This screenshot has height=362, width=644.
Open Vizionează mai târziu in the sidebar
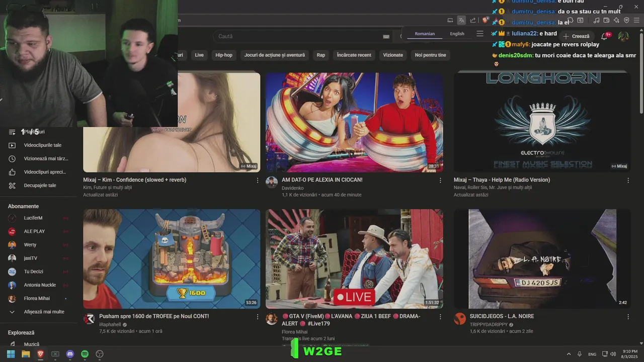click(x=38, y=158)
